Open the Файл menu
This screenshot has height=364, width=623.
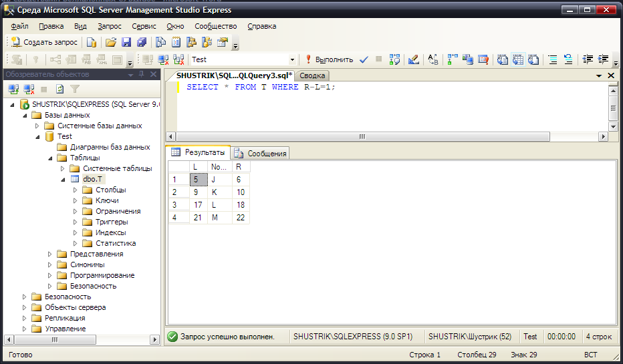tap(19, 26)
